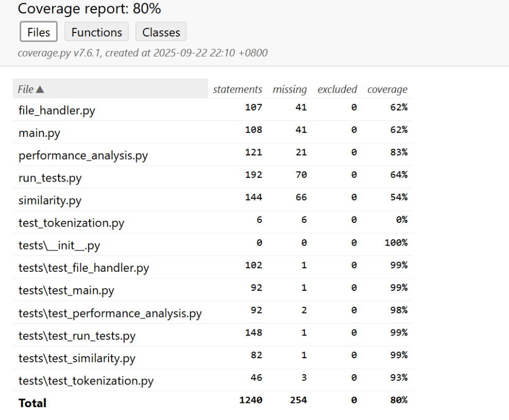Image resolution: width=509 pixels, height=420 pixels.
Task: Sort table by coverage column
Action: click(387, 89)
